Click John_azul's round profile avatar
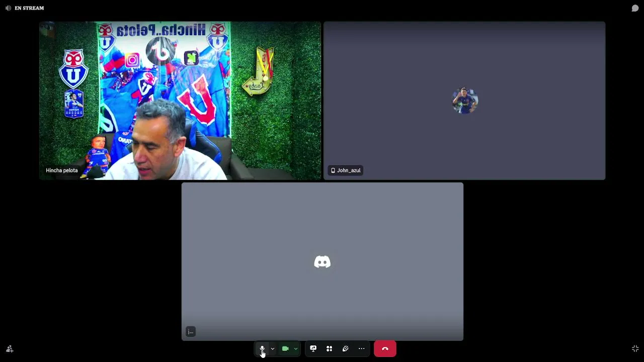The image size is (644, 362). pyautogui.click(x=464, y=101)
